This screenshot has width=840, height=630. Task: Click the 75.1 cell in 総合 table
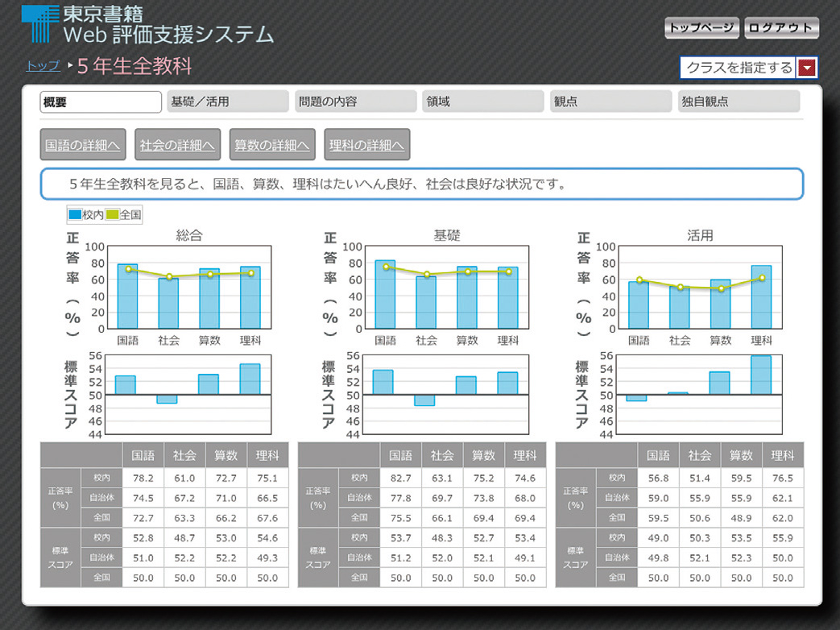tap(267, 478)
